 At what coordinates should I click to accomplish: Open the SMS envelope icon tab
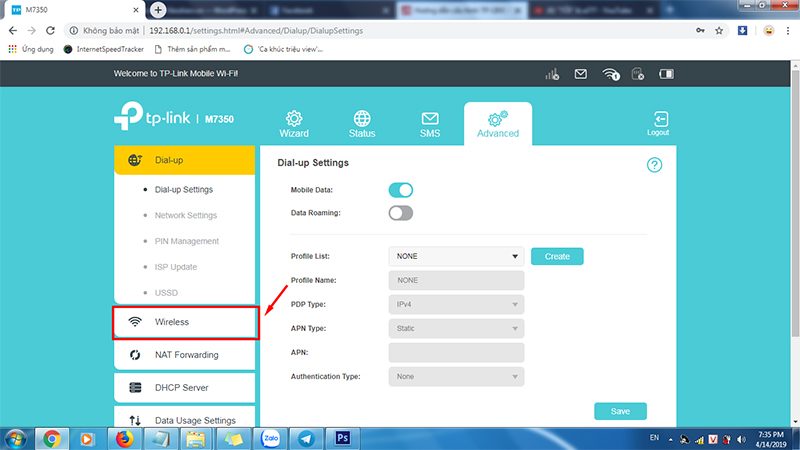click(429, 120)
